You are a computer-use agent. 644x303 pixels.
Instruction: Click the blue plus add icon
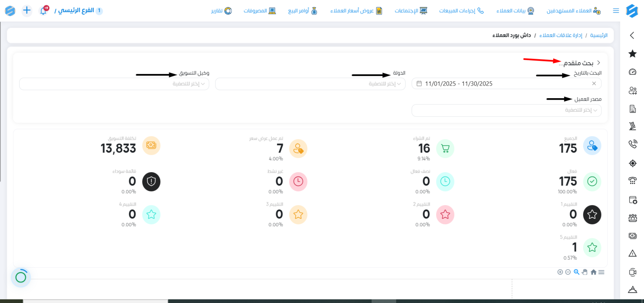point(27,10)
